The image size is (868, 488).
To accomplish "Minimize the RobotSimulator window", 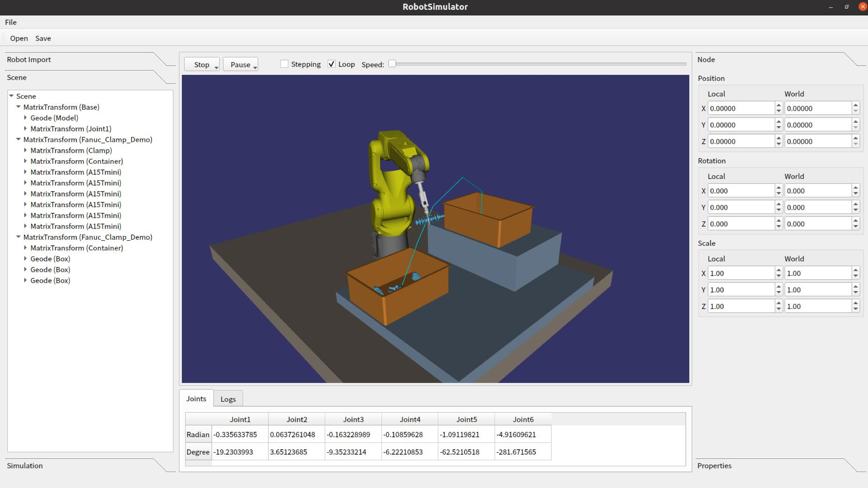I will [x=831, y=7].
